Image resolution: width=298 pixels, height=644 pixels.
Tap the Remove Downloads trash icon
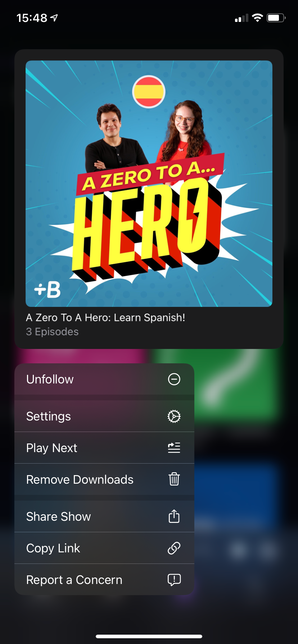tap(174, 479)
